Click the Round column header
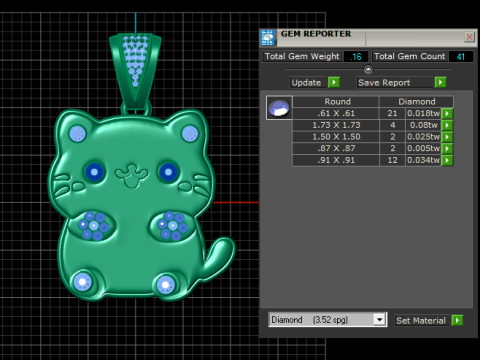The height and width of the screenshot is (360, 480). [x=337, y=102]
